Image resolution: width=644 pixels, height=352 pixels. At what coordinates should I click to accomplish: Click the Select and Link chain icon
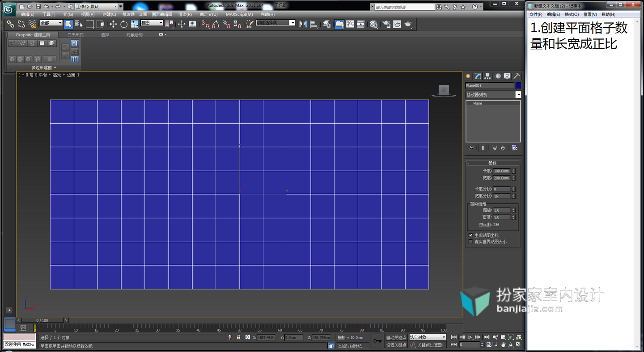pos(10,24)
